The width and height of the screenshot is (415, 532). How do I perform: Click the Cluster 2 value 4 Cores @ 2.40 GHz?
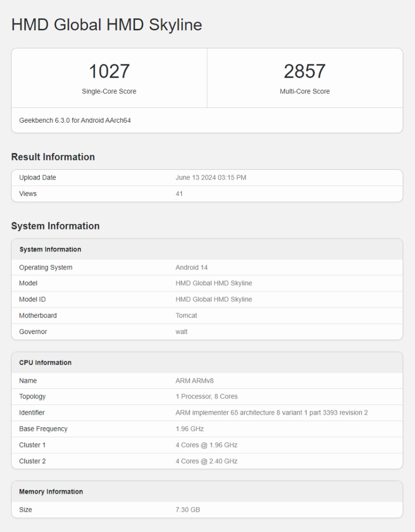206,461
